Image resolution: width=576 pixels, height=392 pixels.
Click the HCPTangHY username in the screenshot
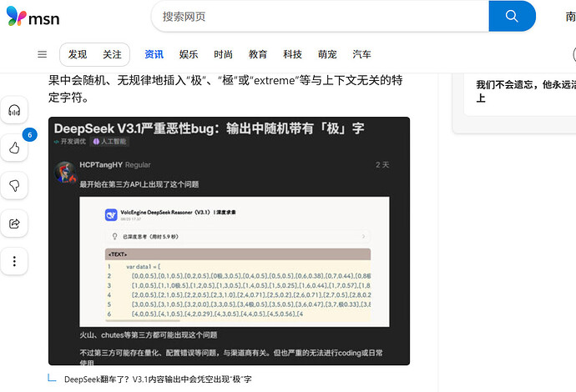101,165
